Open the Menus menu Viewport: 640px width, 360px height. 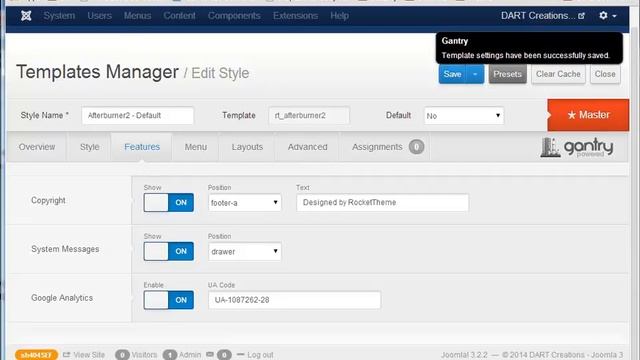pos(137,16)
